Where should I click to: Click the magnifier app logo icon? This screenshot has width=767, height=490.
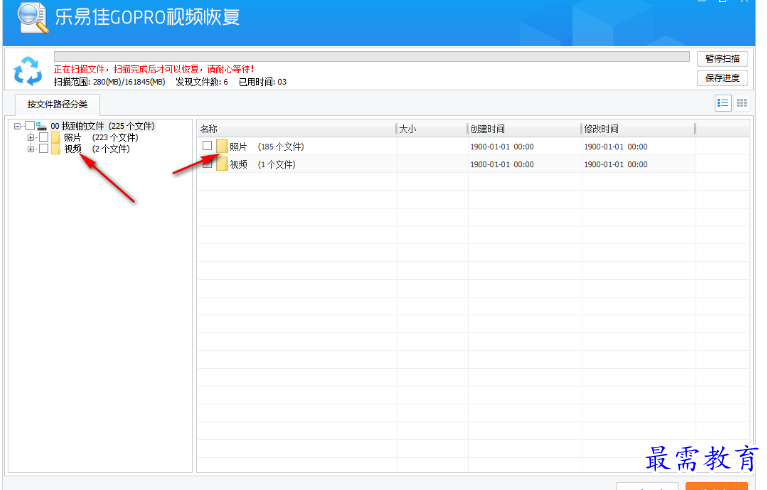(33, 17)
